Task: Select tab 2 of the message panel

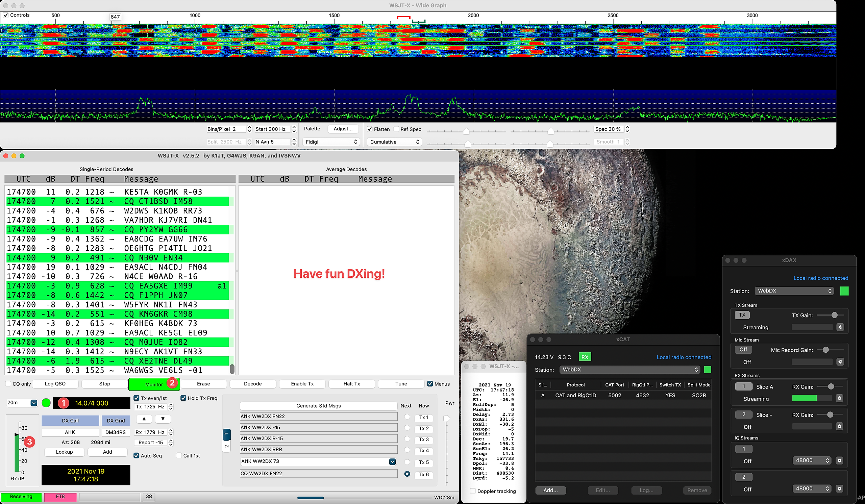Action: click(226, 446)
